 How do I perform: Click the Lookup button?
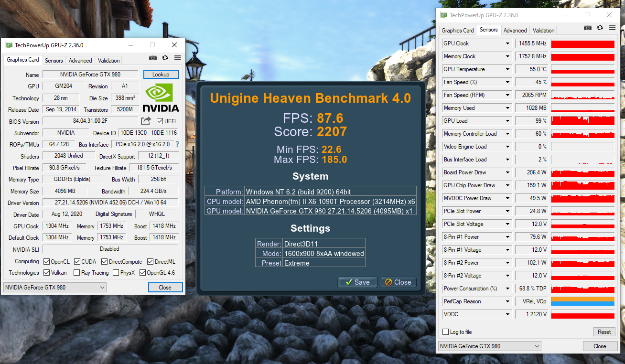[161, 75]
